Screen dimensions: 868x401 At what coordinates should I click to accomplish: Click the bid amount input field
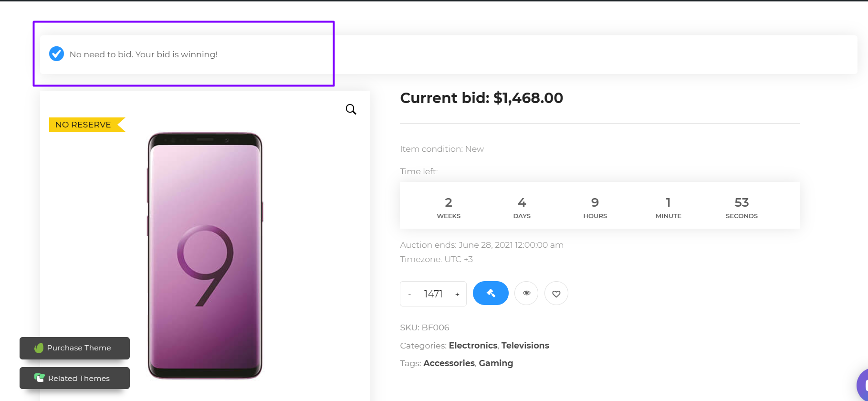pyautogui.click(x=433, y=294)
